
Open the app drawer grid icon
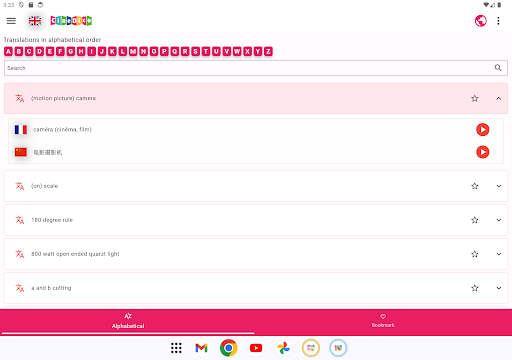tap(176, 348)
